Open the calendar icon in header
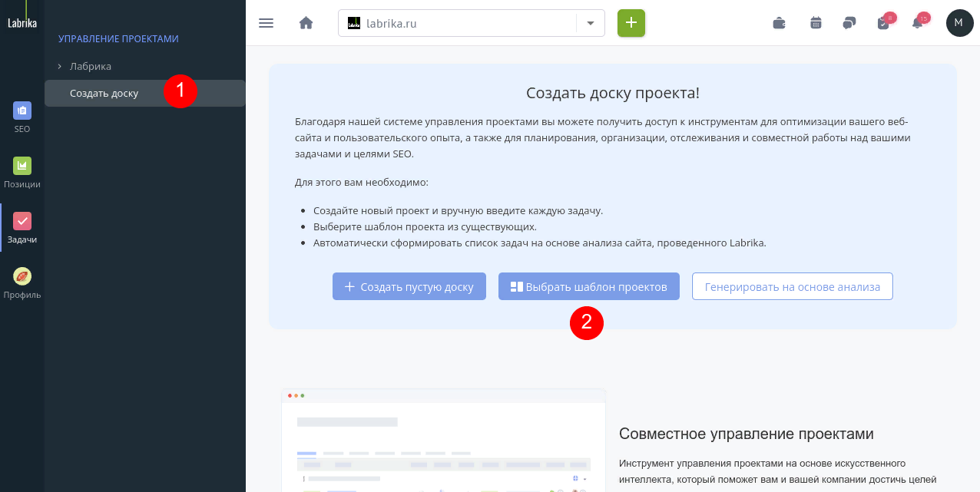 [x=816, y=23]
